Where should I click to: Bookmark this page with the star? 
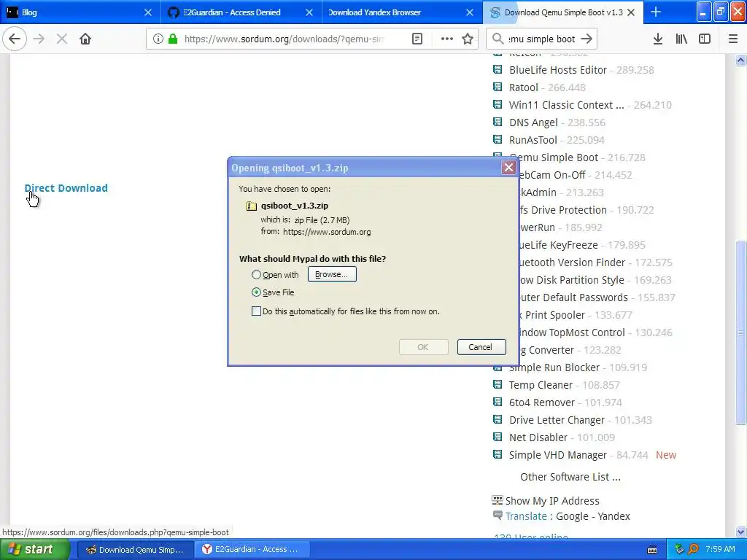468,39
